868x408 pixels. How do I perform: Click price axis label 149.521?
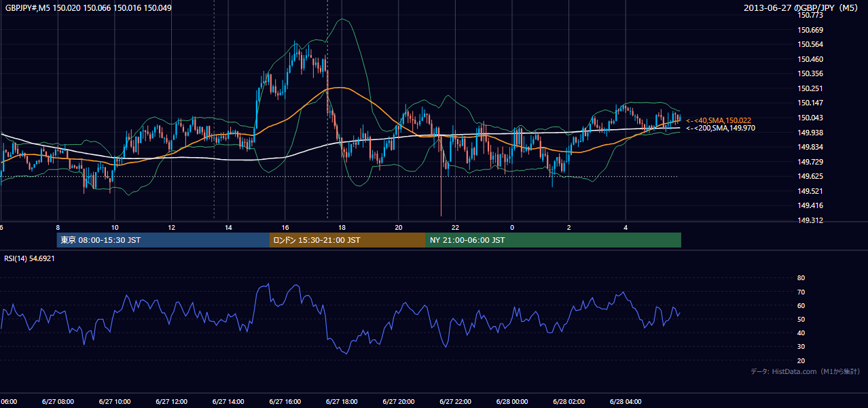(810, 191)
